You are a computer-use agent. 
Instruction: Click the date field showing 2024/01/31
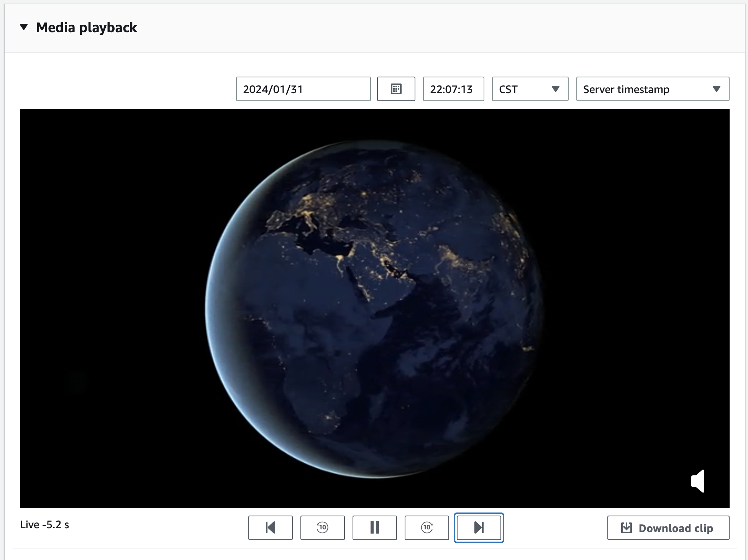coord(303,89)
